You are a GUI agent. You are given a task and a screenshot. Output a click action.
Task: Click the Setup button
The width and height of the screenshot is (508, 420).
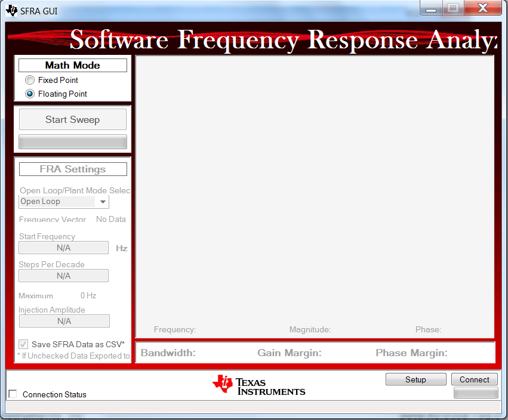tap(415, 379)
